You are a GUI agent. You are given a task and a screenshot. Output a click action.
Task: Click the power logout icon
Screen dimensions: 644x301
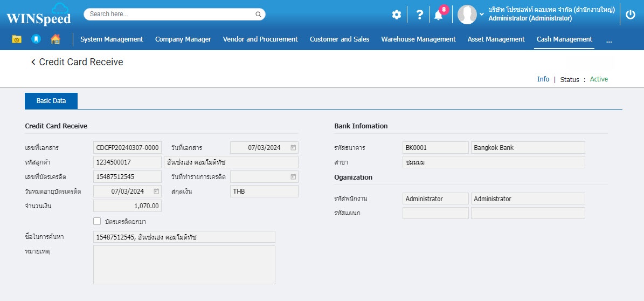[630, 15]
